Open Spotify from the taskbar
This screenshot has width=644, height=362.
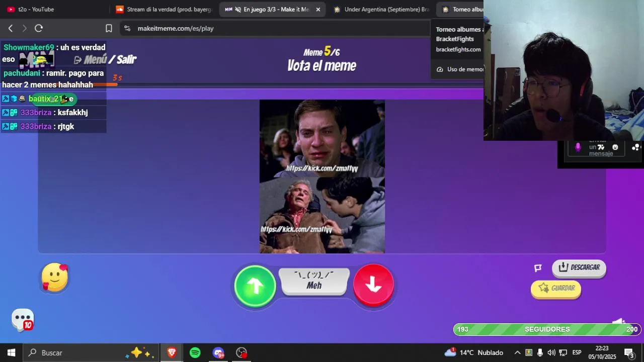(x=195, y=352)
